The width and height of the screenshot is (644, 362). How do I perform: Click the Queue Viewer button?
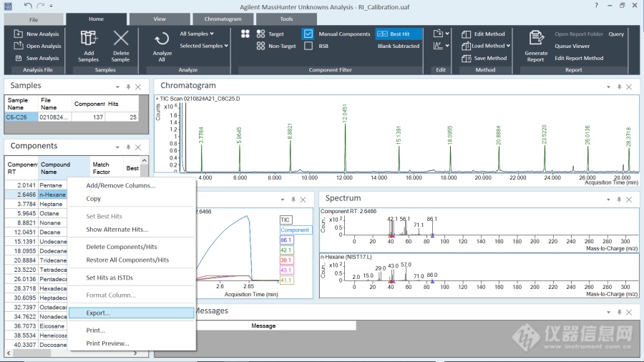coord(572,46)
